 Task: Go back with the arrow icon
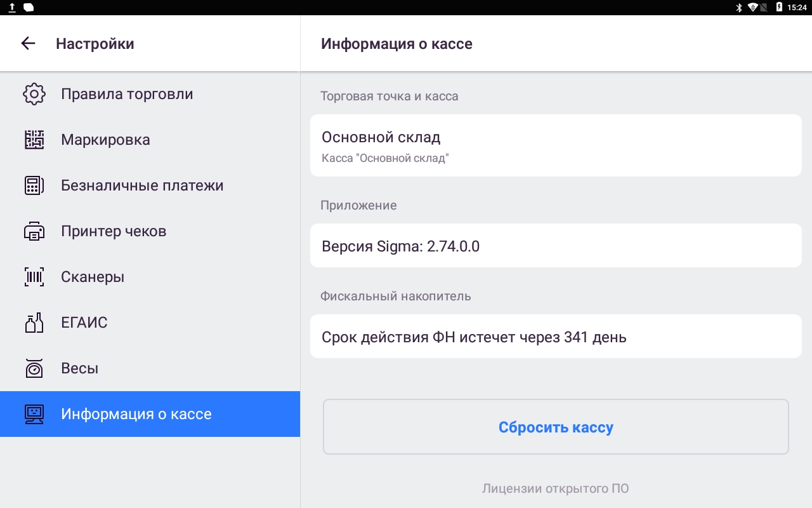[x=28, y=43]
